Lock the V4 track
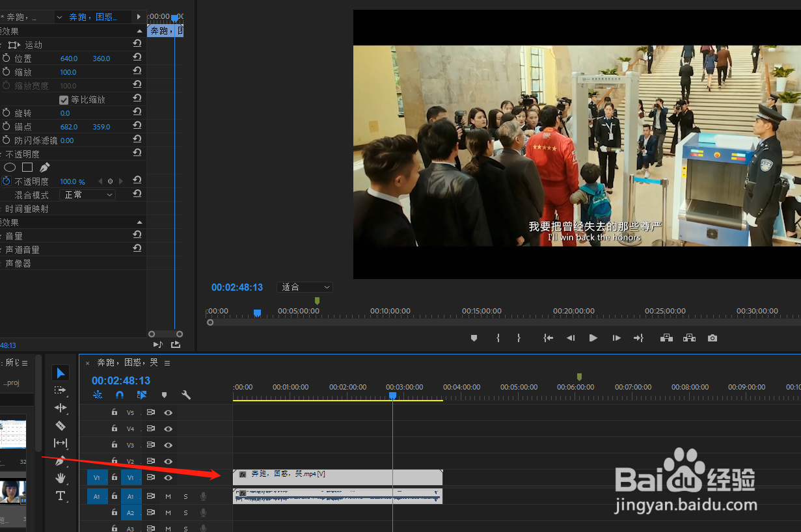The height and width of the screenshot is (532, 801). point(115,429)
